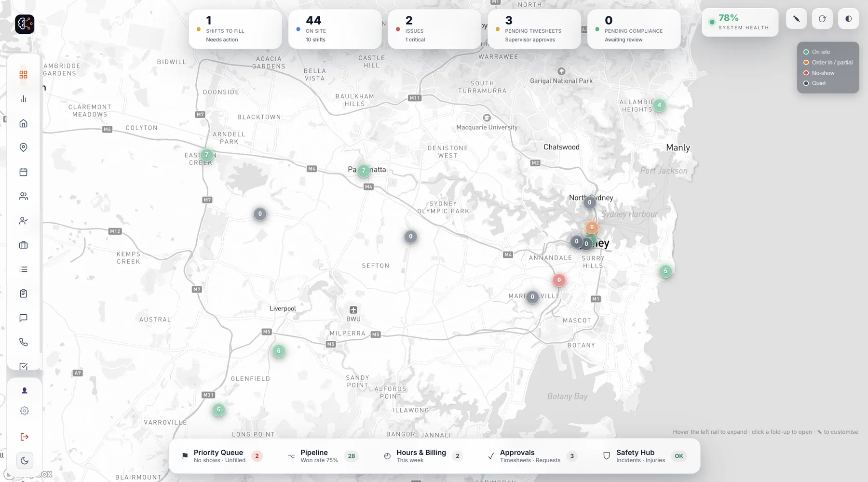Screen dimensions: 868x482
Task: Click the Pipeline count badge 28
Action: coord(352,456)
